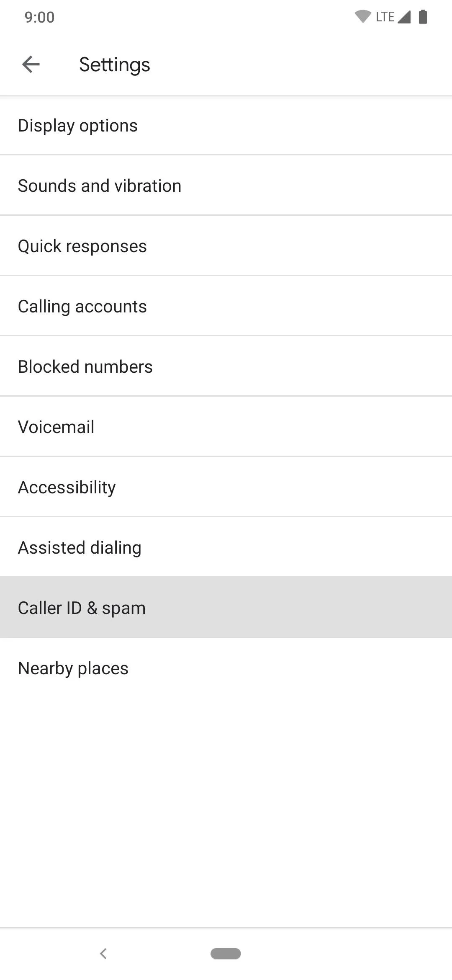Viewport: 452px width, 980px height.
Task: Select Accessibility option
Action: coord(226,487)
